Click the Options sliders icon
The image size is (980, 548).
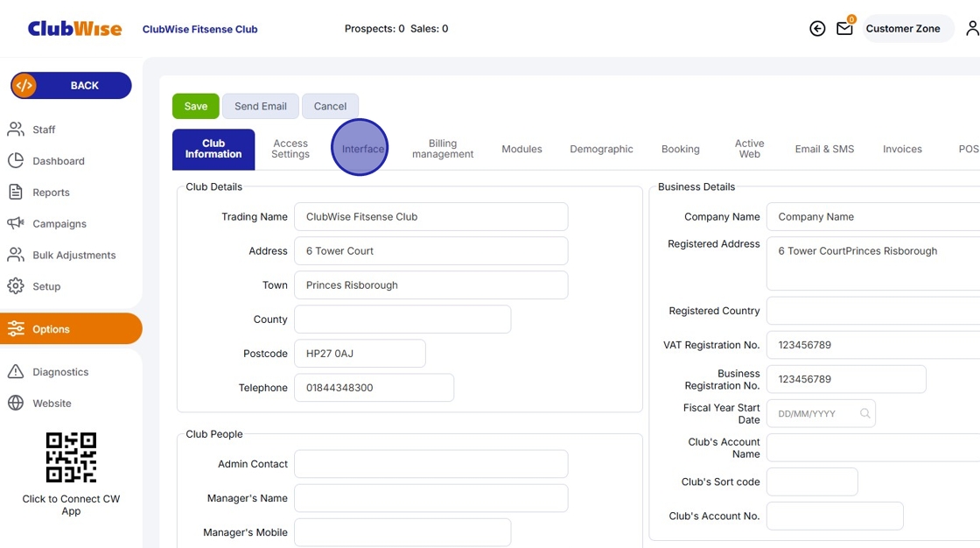click(16, 328)
